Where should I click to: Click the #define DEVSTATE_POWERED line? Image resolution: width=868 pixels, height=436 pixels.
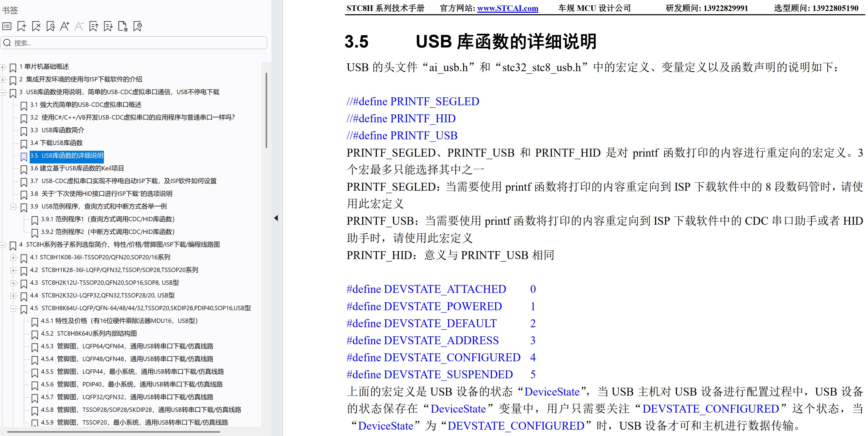click(441, 306)
